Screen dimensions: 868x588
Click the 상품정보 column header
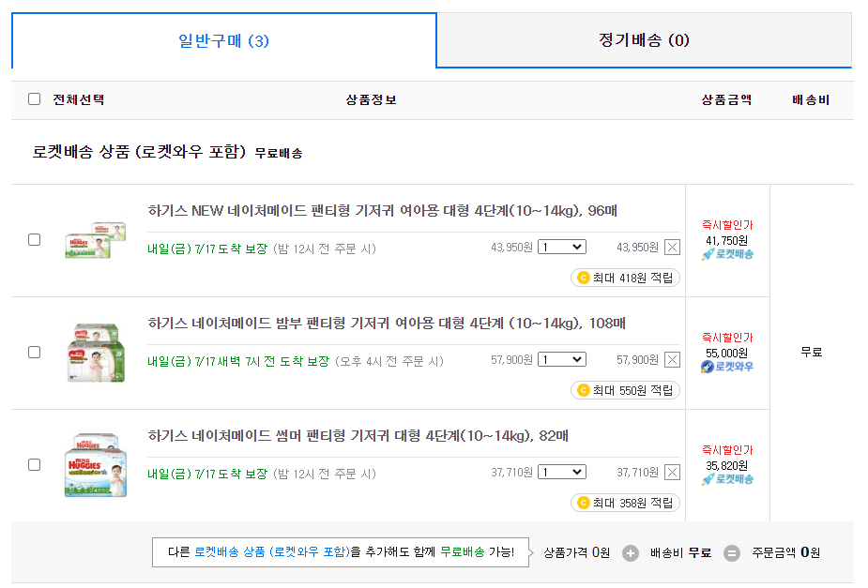point(371,99)
